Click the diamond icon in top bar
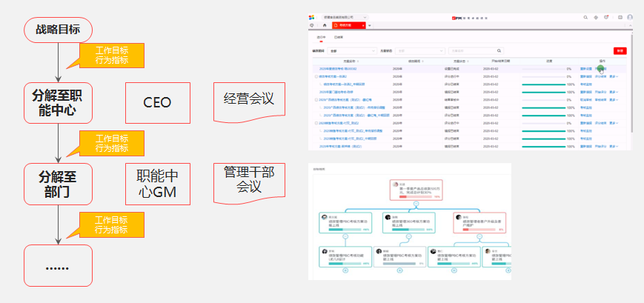644x303 pixels. [x=596, y=17]
